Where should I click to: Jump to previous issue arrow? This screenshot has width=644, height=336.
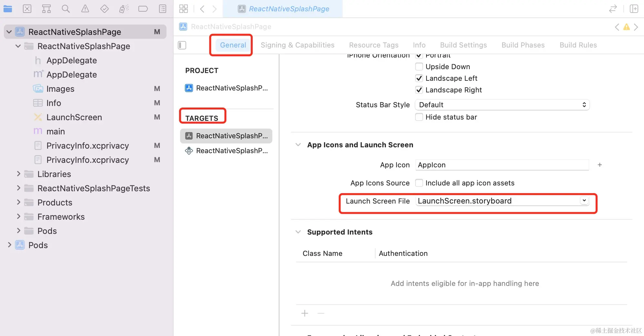(617, 27)
